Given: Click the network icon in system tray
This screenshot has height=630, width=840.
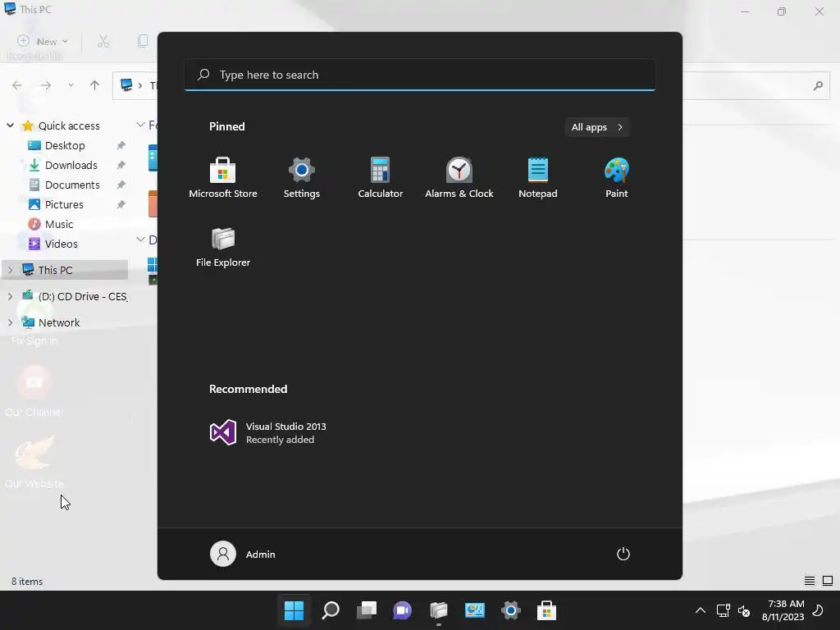Looking at the screenshot, I should (724, 610).
